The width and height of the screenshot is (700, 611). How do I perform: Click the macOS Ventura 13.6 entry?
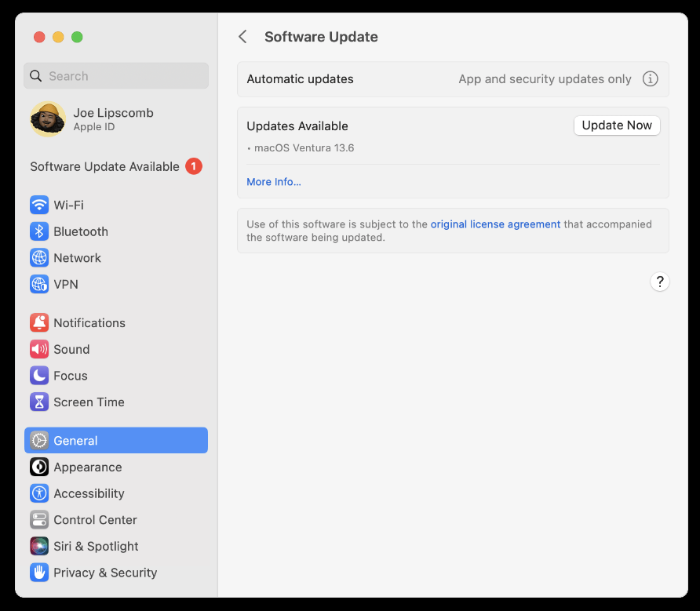[x=304, y=147]
